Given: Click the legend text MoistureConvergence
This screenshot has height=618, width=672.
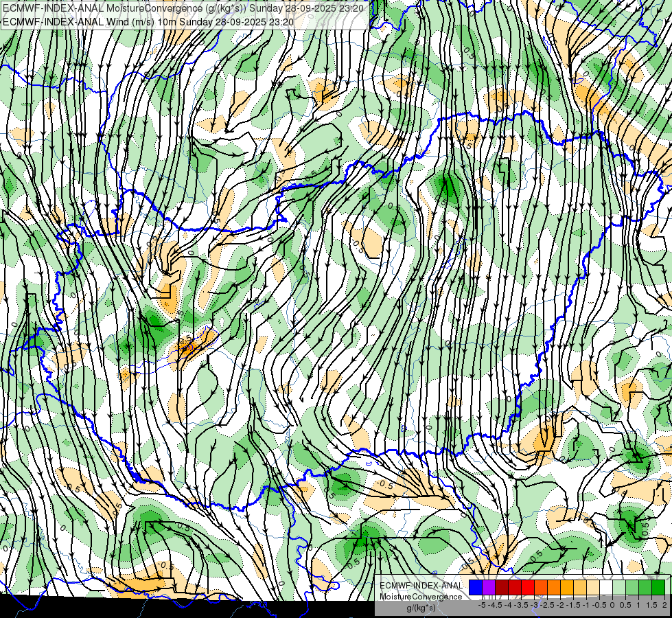Looking at the screenshot, I should coord(421,597).
